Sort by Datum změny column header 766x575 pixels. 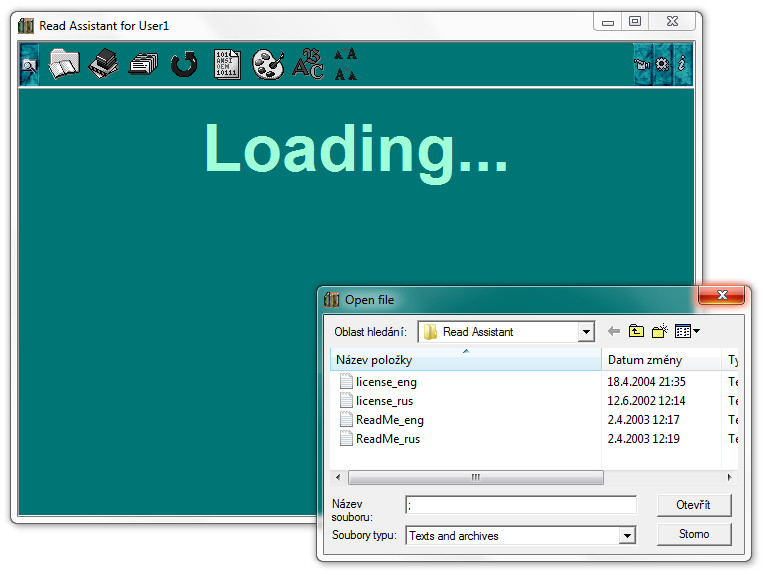[661, 360]
